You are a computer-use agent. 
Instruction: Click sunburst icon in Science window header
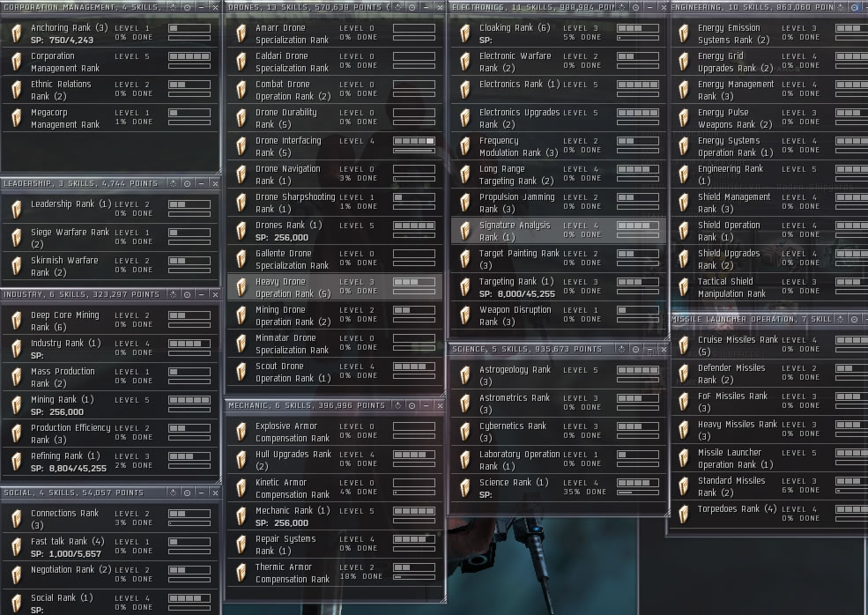621,349
